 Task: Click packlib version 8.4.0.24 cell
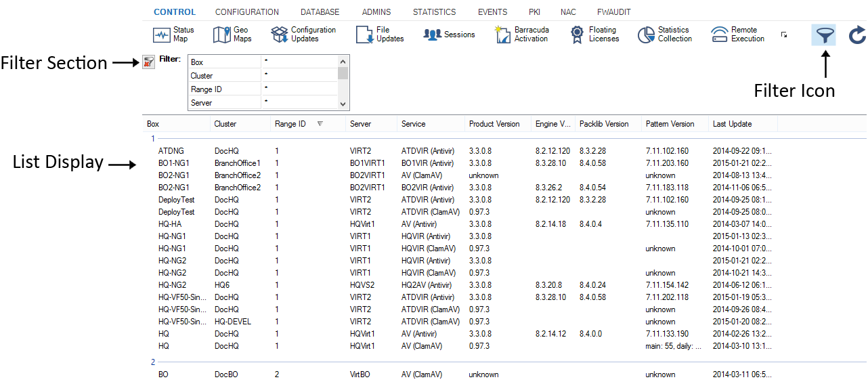[x=592, y=285]
